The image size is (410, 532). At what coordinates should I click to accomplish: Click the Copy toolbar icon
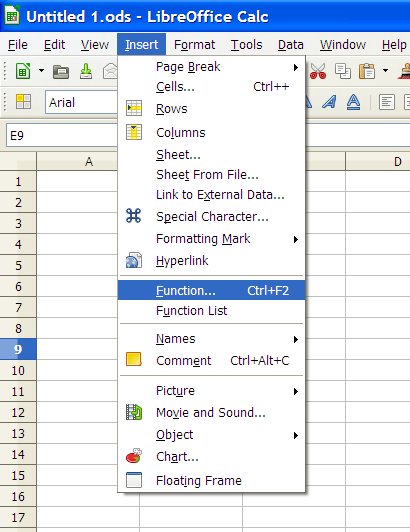coord(343,71)
